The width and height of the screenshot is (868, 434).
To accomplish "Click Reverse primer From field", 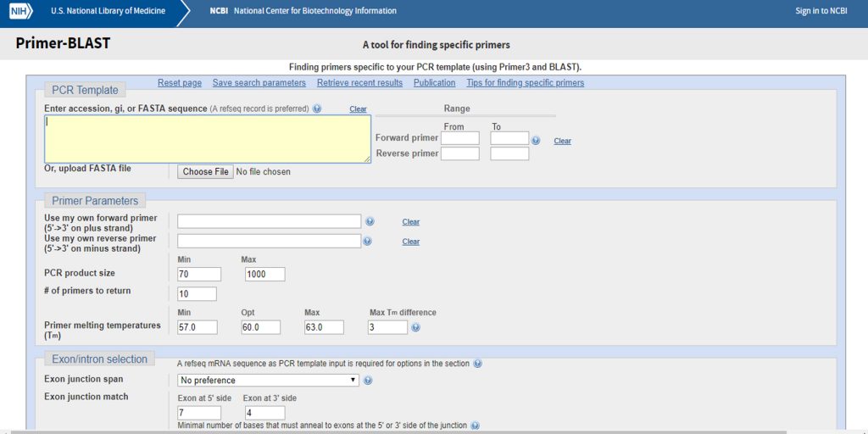I will [x=460, y=154].
